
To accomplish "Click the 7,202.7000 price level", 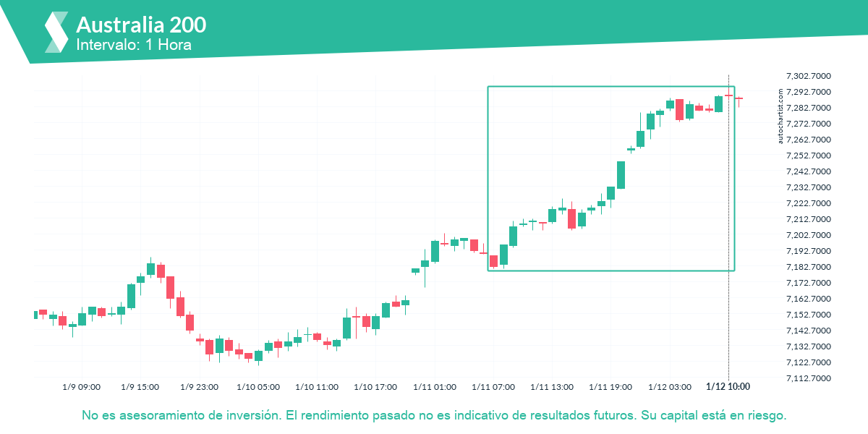I will [808, 235].
